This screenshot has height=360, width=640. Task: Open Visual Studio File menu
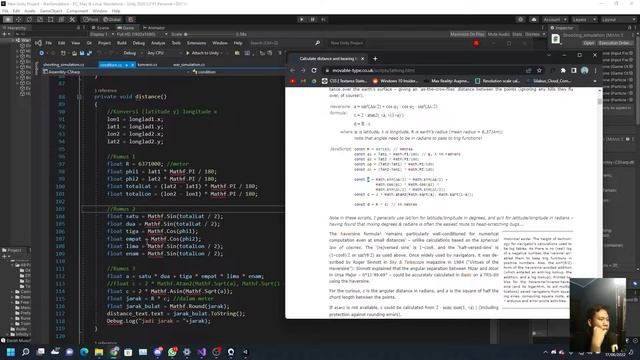click(49, 43)
